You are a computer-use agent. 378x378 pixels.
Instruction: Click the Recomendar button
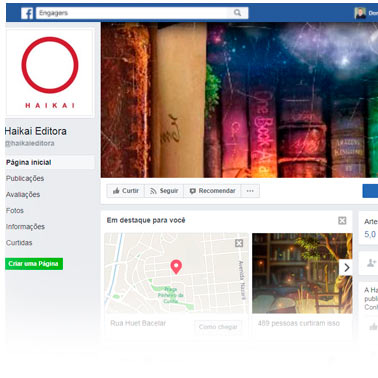tap(212, 191)
